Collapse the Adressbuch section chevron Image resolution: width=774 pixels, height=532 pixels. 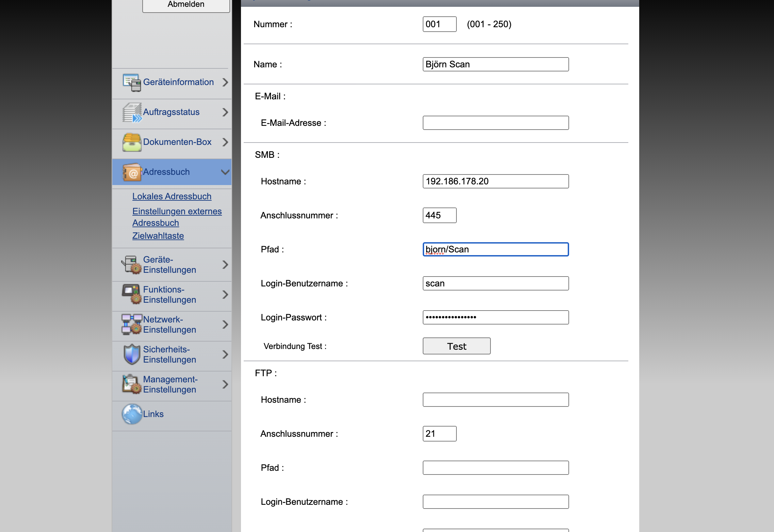click(x=225, y=172)
